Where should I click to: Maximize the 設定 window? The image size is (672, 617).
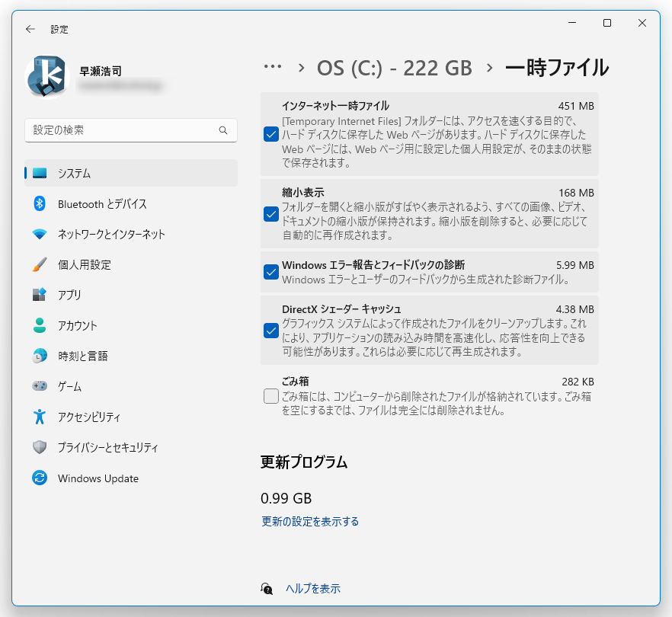click(x=606, y=23)
